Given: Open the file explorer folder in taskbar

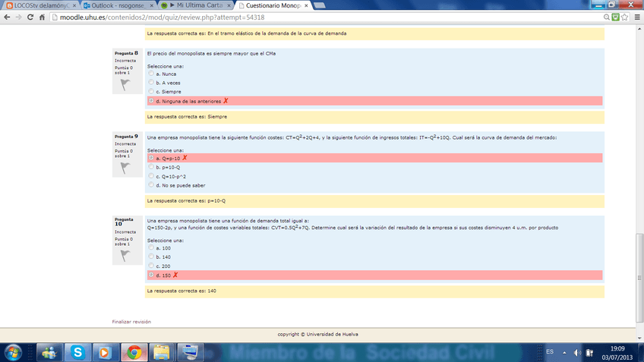Looking at the screenshot, I should pyautogui.click(x=162, y=353).
